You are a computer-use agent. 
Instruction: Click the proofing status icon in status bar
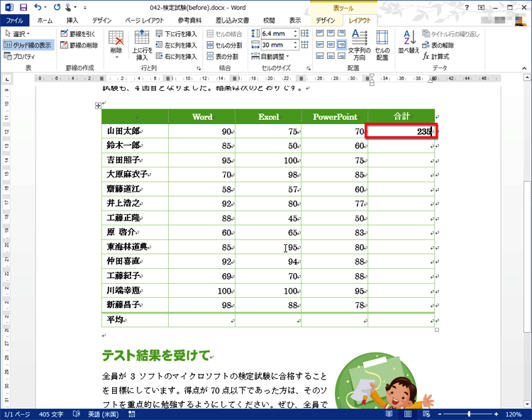77,414
